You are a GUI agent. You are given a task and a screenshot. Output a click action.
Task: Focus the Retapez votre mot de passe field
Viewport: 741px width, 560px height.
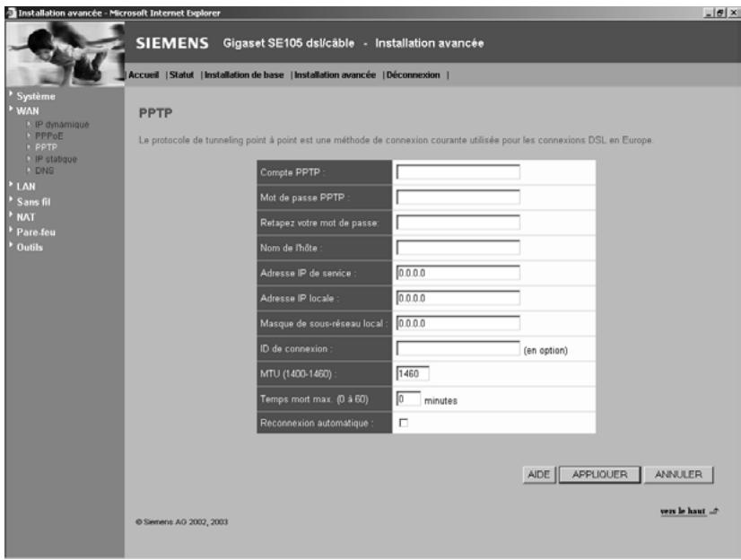click(x=458, y=222)
